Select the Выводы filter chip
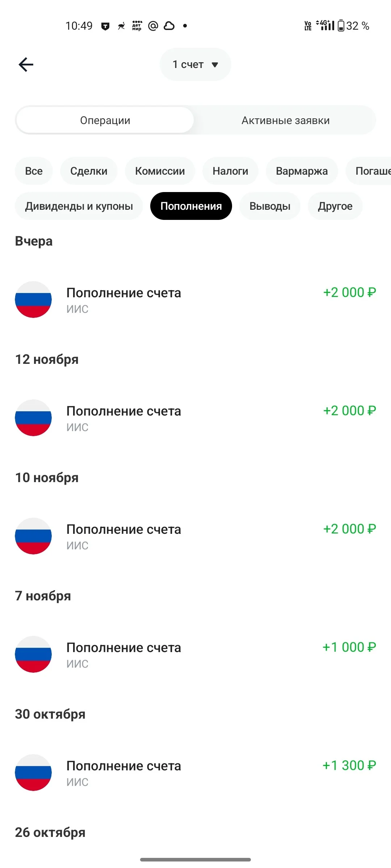The width and height of the screenshot is (391, 868). [270, 206]
